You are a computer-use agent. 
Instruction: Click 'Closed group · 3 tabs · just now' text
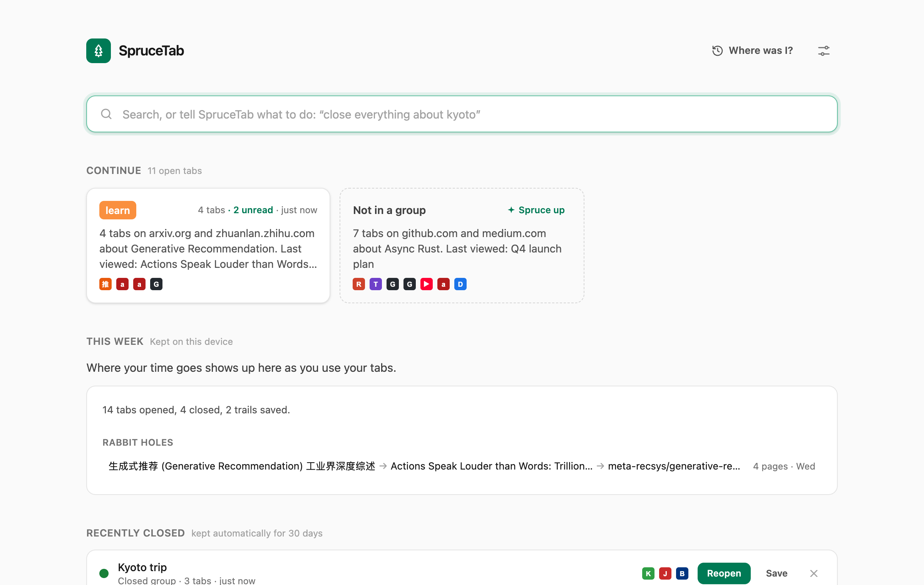click(x=186, y=580)
